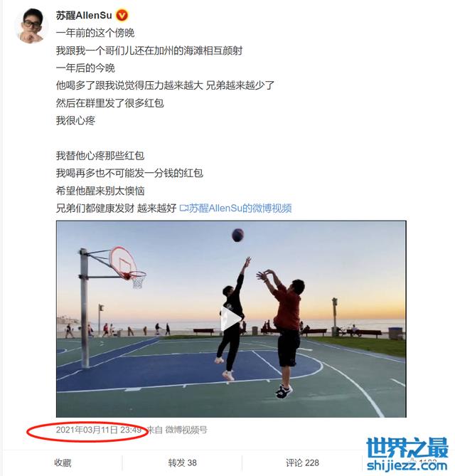
Task: Click the 转发 38 button
Action: [x=182, y=462]
